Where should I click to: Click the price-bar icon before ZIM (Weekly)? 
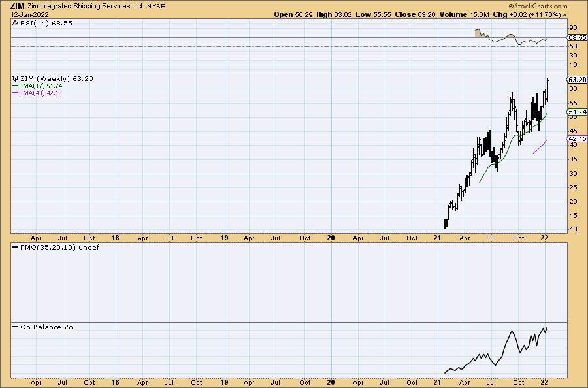click(x=16, y=79)
